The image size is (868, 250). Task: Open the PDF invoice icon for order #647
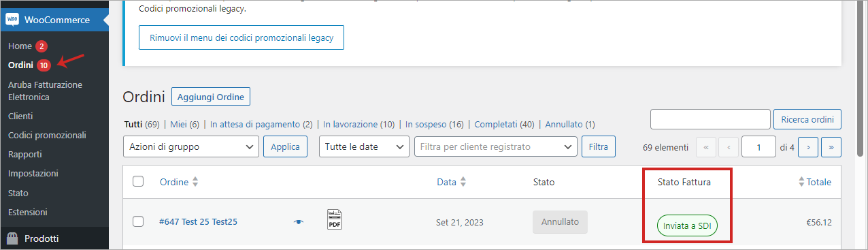point(335,219)
